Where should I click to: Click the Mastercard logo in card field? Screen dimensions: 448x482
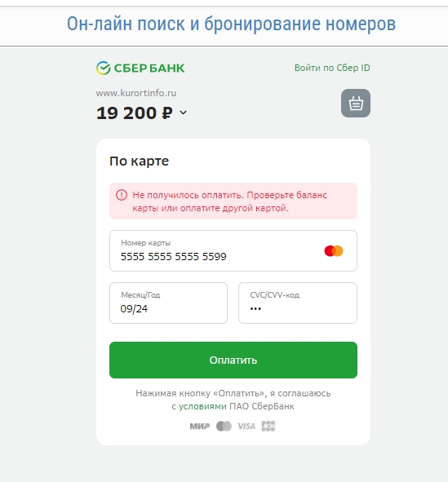(334, 251)
